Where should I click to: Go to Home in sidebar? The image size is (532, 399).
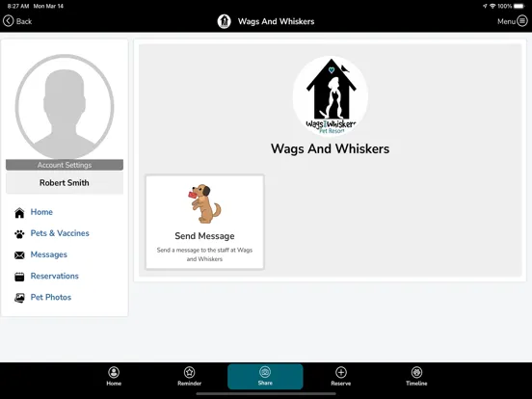pos(41,212)
